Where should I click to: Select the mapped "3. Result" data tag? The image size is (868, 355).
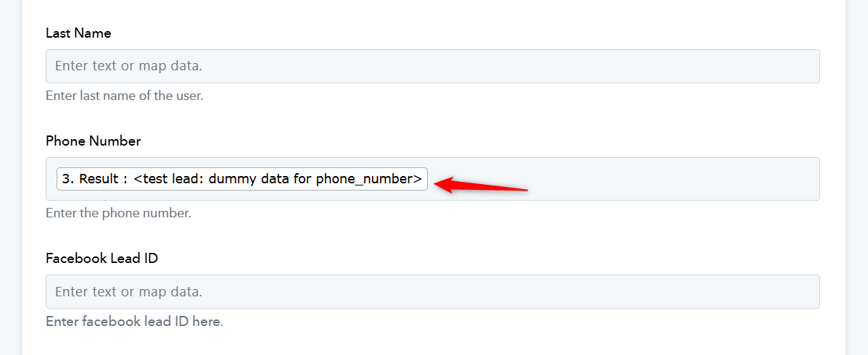[x=241, y=179]
